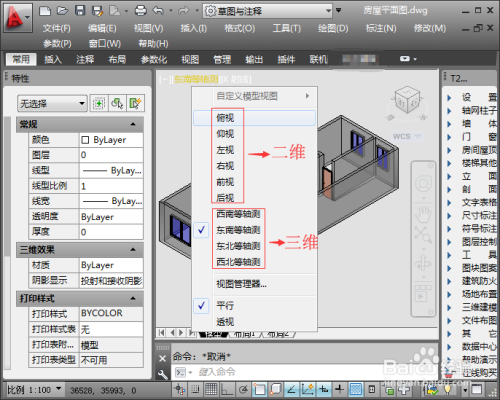Click the 线型 ByLayer value field
The width and height of the screenshot is (500, 400).
[x=111, y=170]
